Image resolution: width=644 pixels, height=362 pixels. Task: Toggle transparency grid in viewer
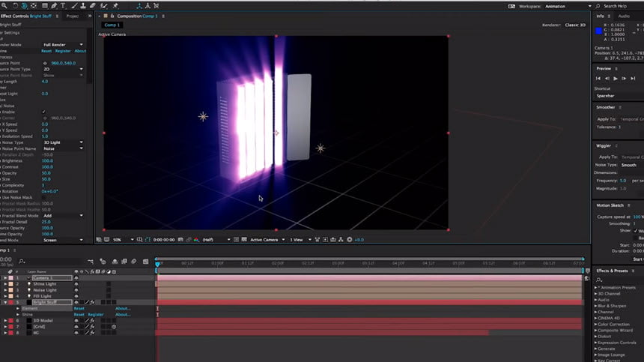pyautogui.click(x=244, y=240)
